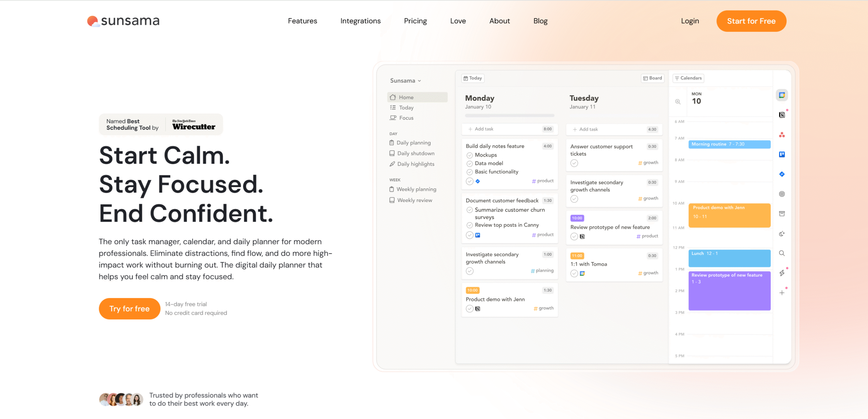868x419 pixels.
Task: Open the purple Review prototype calendar event
Action: (x=729, y=291)
